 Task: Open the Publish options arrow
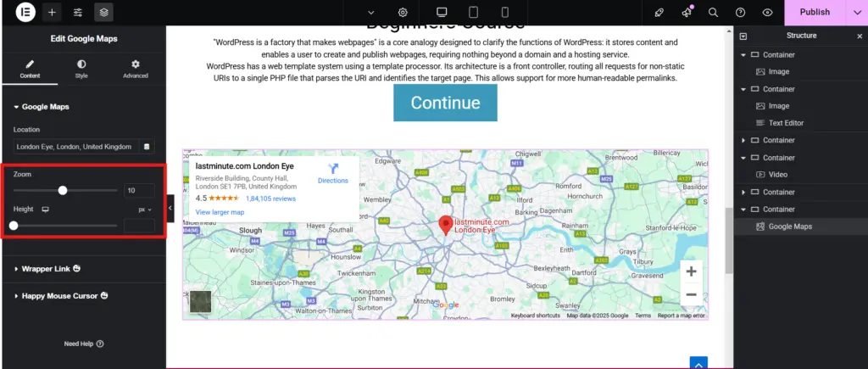[x=856, y=12]
